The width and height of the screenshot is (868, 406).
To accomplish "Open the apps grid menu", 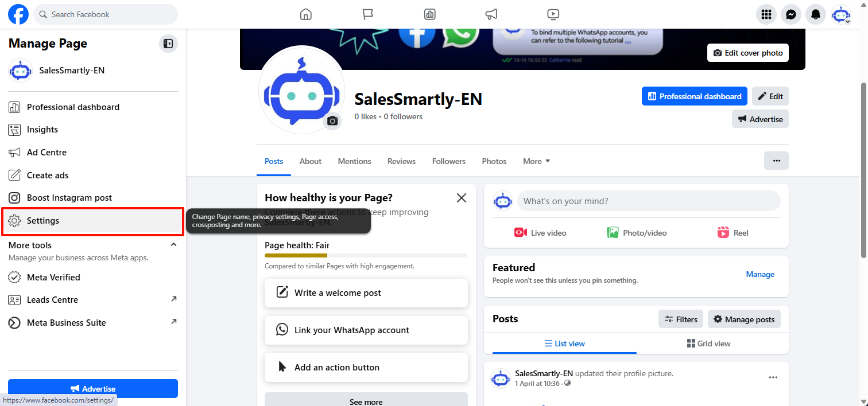I will [766, 14].
